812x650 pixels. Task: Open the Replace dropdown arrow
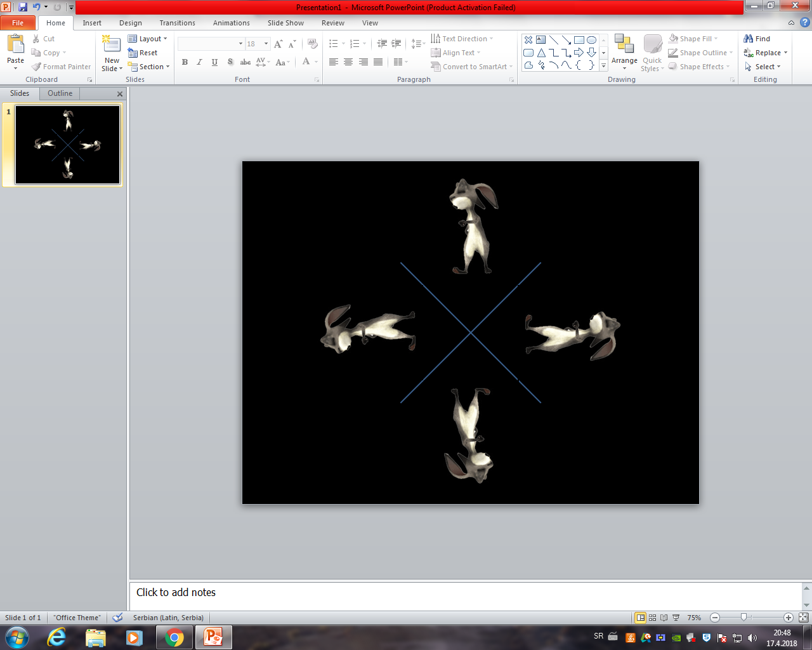point(785,53)
